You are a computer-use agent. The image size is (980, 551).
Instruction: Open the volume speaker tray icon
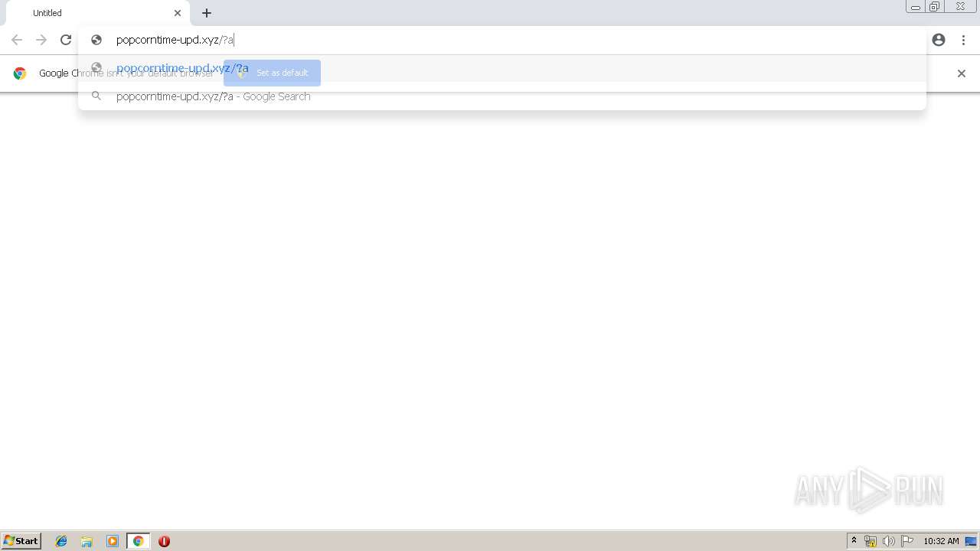[889, 541]
